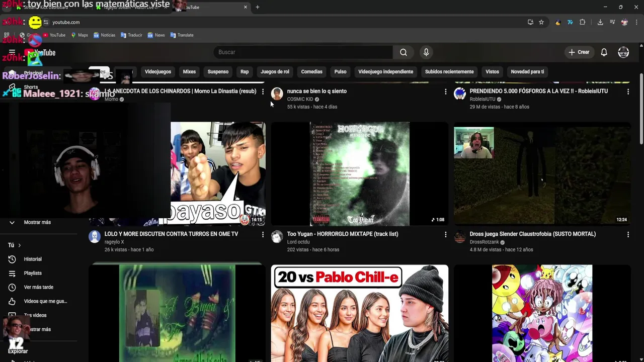The width and height of the screenshot is (644, 362).
Task: Select the Videojuego independiente chip
Action: 385,71
